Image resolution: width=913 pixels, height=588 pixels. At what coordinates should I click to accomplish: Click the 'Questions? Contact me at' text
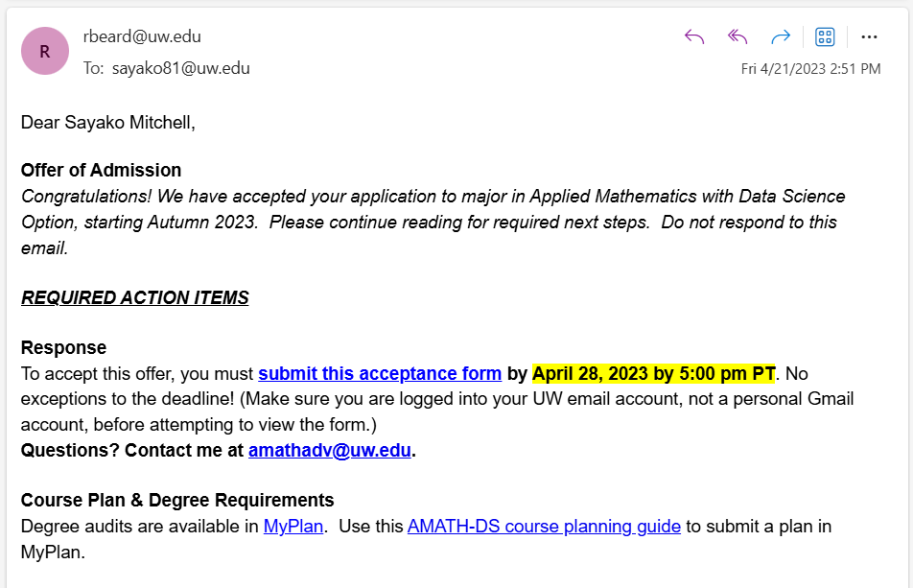132,451
